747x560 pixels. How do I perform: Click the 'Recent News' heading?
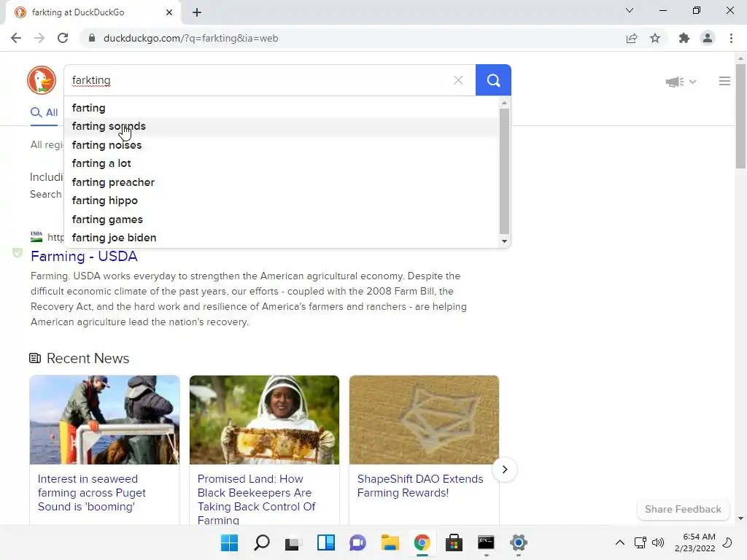(x=88, y=358)
